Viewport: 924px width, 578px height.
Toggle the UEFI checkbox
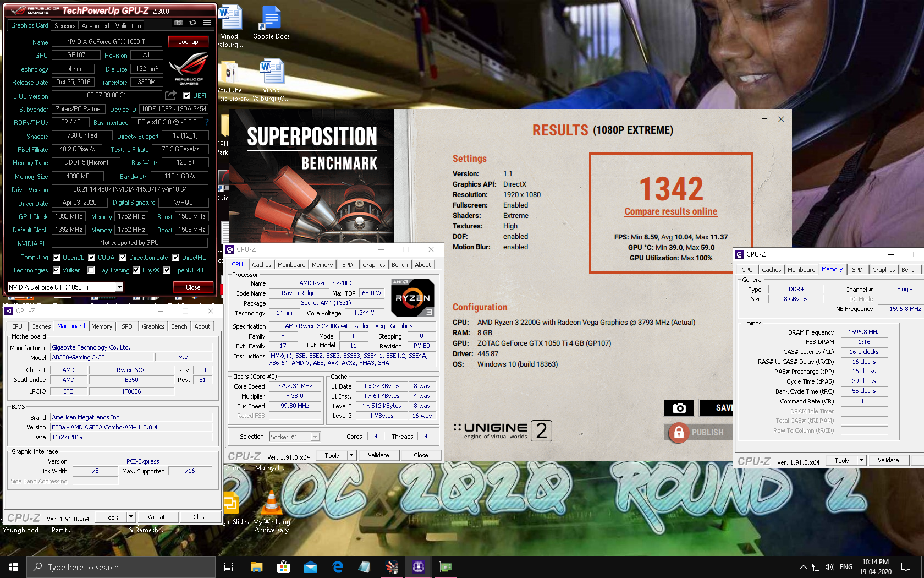[186, 95]
